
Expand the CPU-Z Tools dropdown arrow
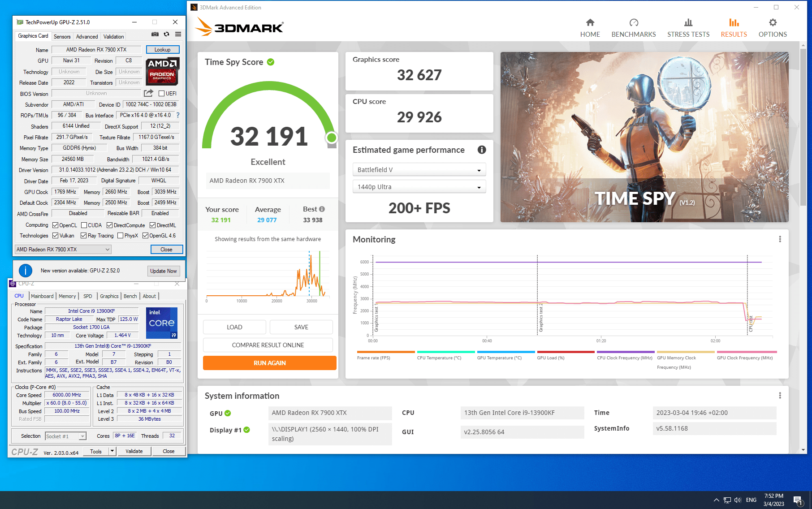(112, 451)
